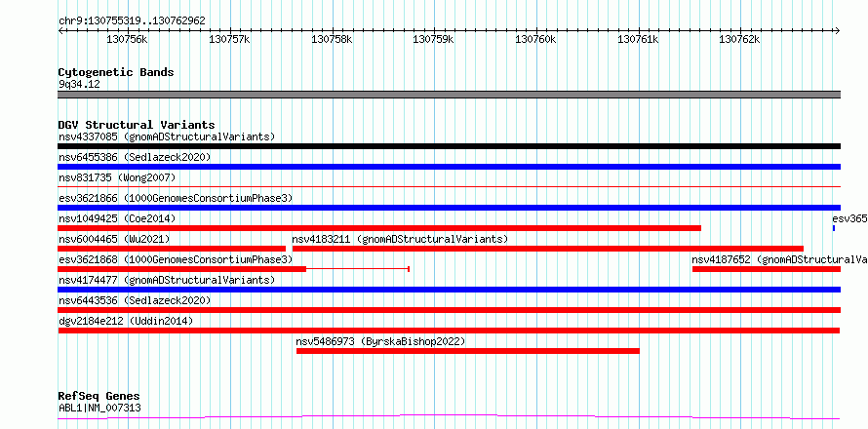
Task: Open nsv5486973 (ByrskaBishop2022) label
Action: coord(381,341)
